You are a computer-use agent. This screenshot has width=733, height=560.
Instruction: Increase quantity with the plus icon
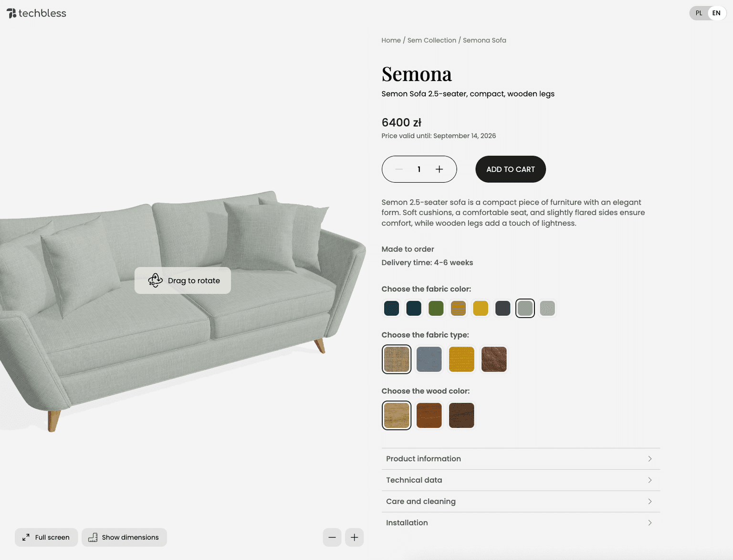[x=440, y=169]
